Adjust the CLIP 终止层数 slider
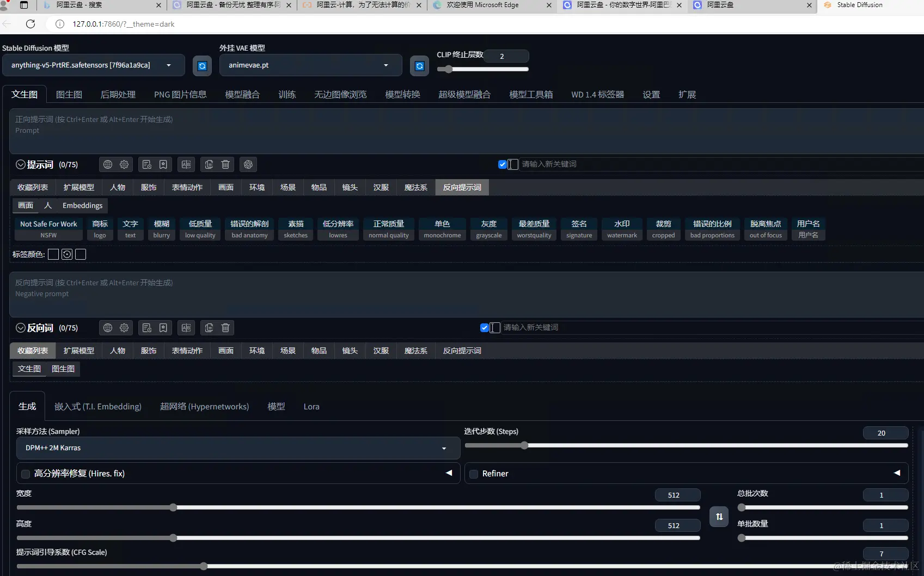The width and height of the screenshot is (924, 576). tap(482, 69)
